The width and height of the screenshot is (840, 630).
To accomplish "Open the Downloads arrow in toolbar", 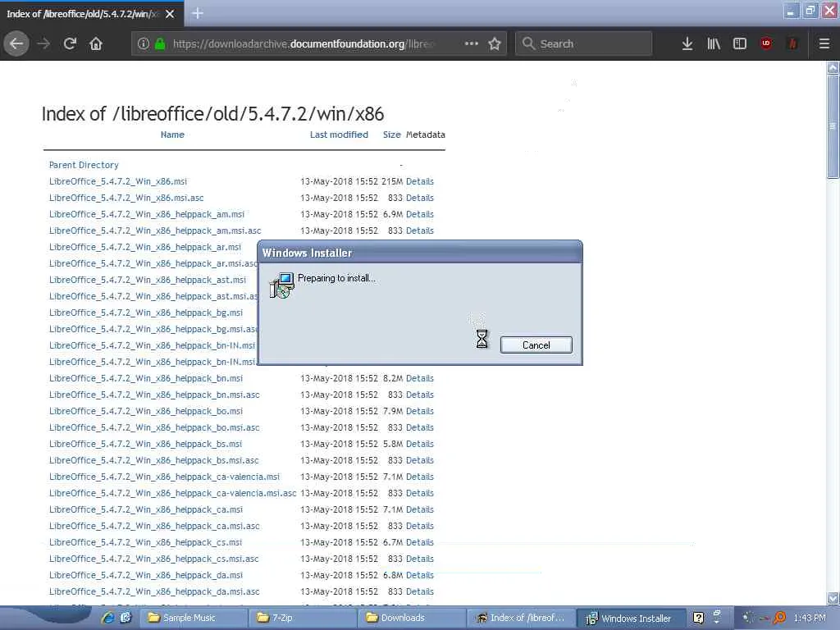I will tap(687, 43).
